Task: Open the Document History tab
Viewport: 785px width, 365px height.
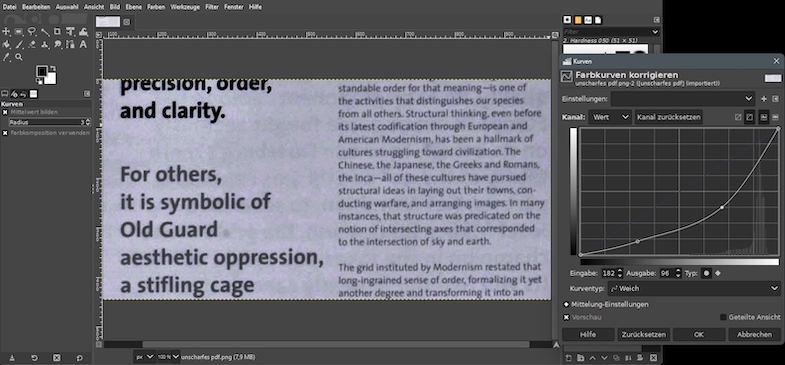Action: click(x=598, y=20)
